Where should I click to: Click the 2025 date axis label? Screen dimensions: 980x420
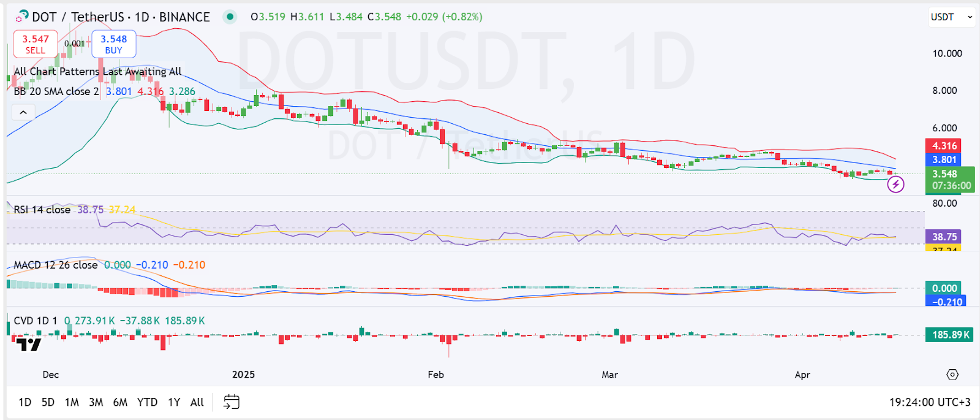243,375
